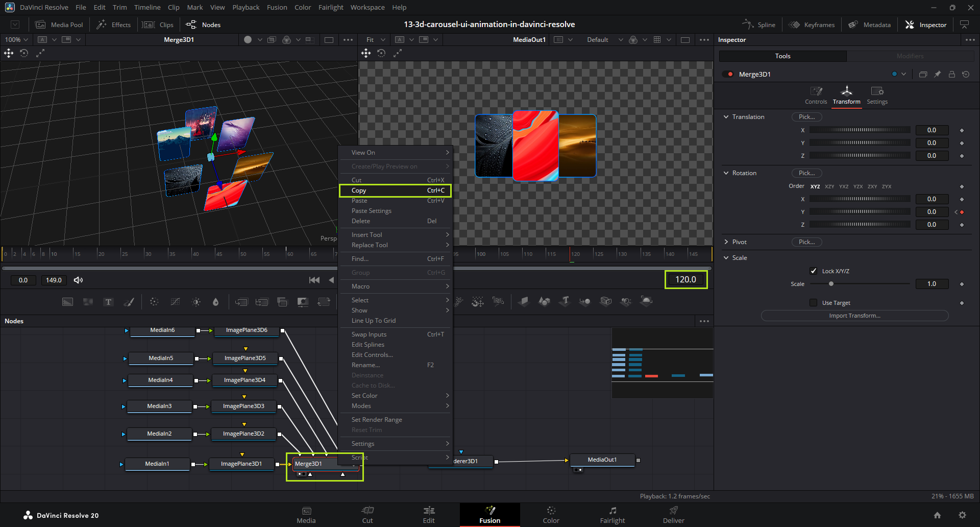980x527 pixels.
Task: Toggle Merge3D1 enable switch in Inspector
Action: pos(727,75)
